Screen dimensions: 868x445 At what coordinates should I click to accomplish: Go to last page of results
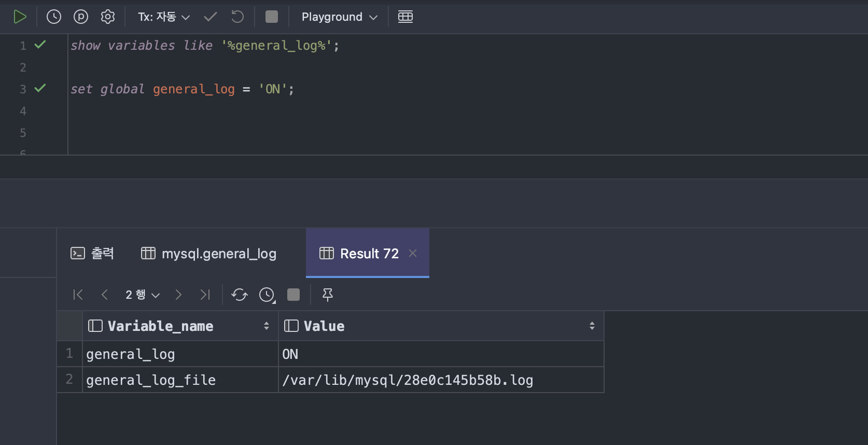tap(205, 295)
